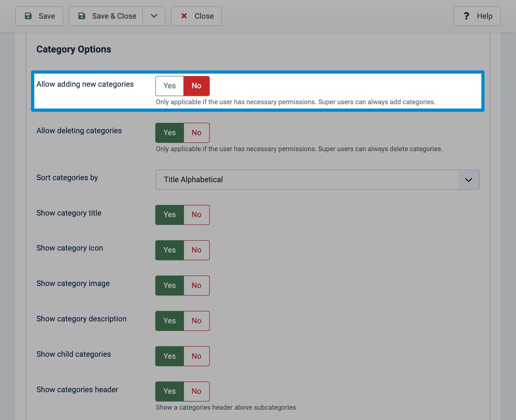Set Allow deleting categories to No
516x420 pixels.
[x=197, y=133]
